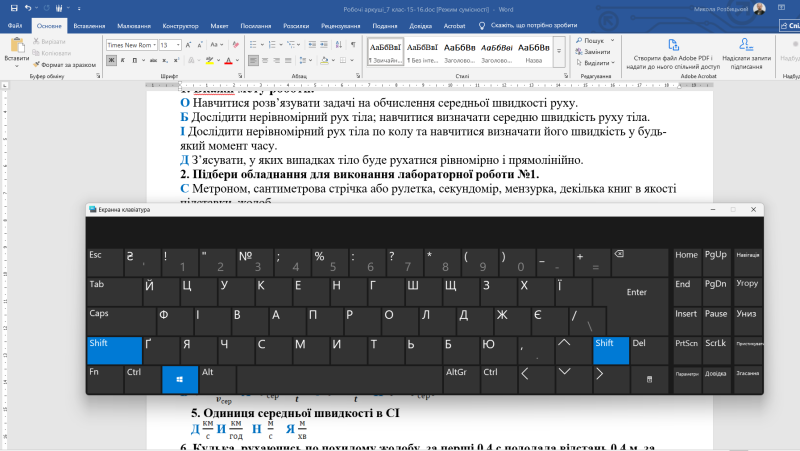This screenshot has height=451, width=800.
Task: Toggle show paragraph marks (¶)
Action: point(353,45)
